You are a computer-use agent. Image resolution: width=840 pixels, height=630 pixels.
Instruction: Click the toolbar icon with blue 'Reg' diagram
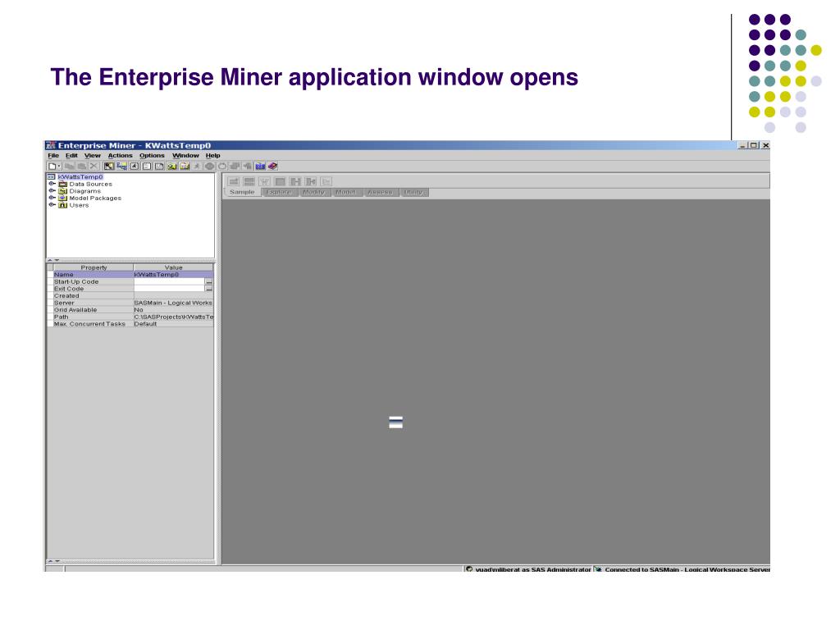pyautogui.click(x=121, y=166)
